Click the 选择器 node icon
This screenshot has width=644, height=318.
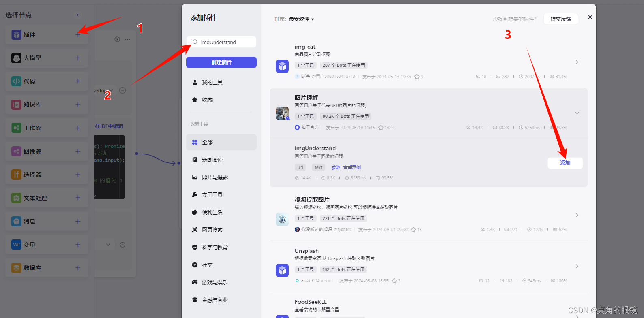tap(16, 175)
